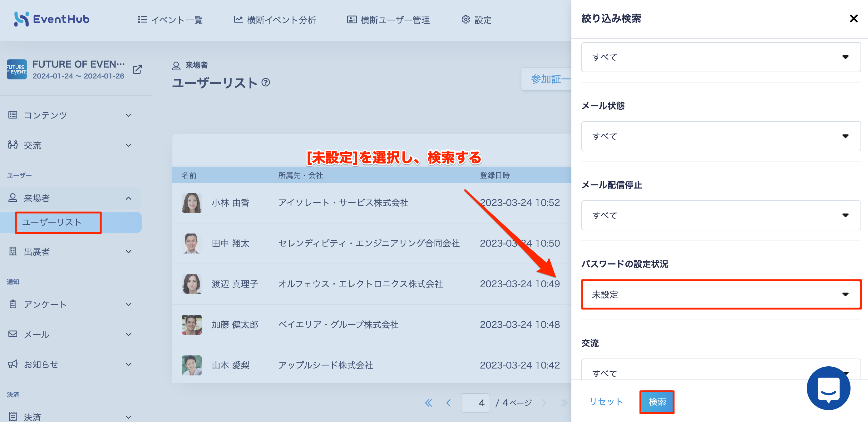Click the event list icon

[x=142, y=20]
